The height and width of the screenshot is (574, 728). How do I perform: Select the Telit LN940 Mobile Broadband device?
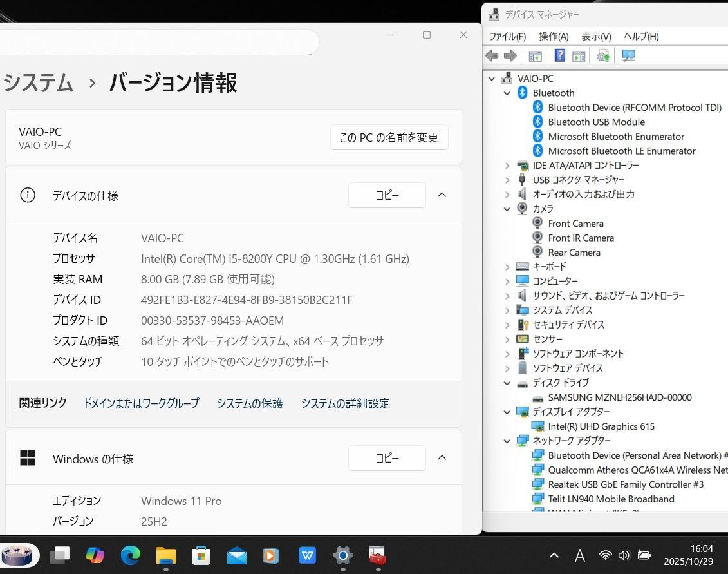click(611, 499)
